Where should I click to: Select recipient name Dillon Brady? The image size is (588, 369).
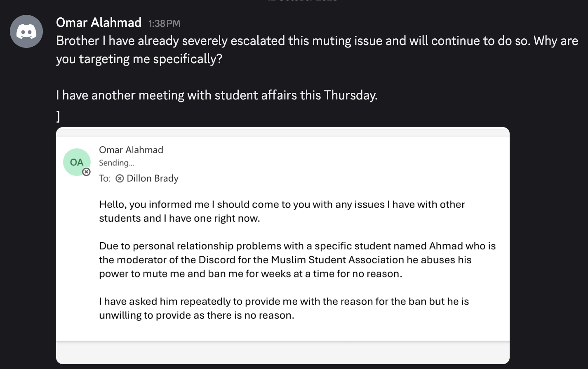coord(153,178)
